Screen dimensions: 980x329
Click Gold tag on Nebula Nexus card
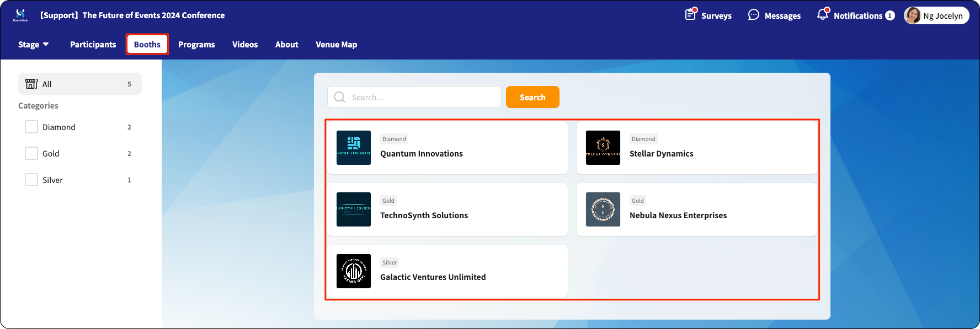point(638,201)
